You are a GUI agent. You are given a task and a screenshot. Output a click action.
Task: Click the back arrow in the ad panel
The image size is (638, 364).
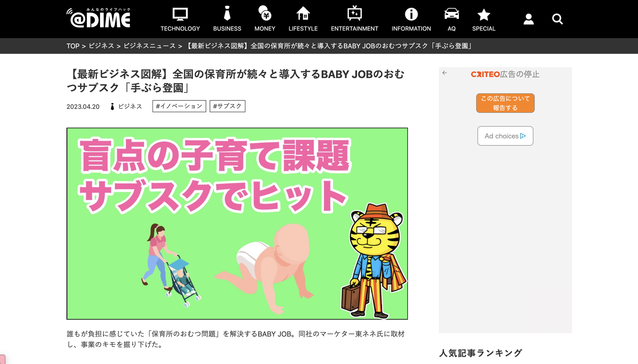(444, 73)
